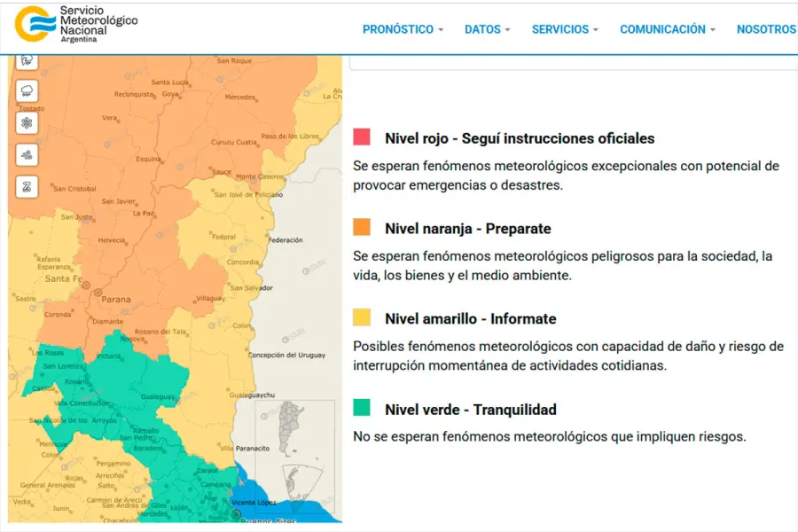Screen dimensions: 798x532
Task: Click the orange Nivel naranja color square
Action: (362, 228)
